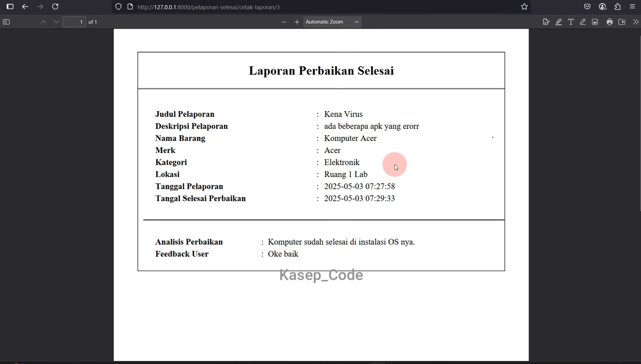Click the Kategori label
This screenshot has height=364, width=641.
click(171, 162)
